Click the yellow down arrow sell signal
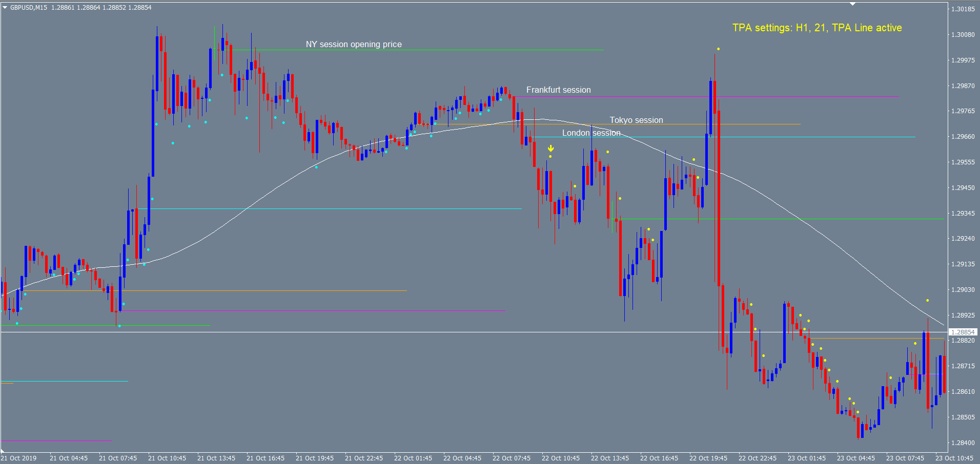 click(550, 149)
